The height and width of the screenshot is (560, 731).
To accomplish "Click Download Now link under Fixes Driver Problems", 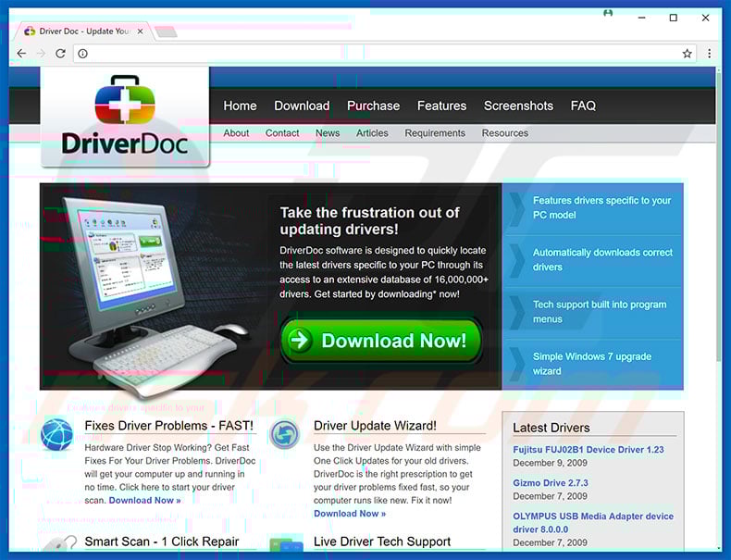I will pos(144,501).
